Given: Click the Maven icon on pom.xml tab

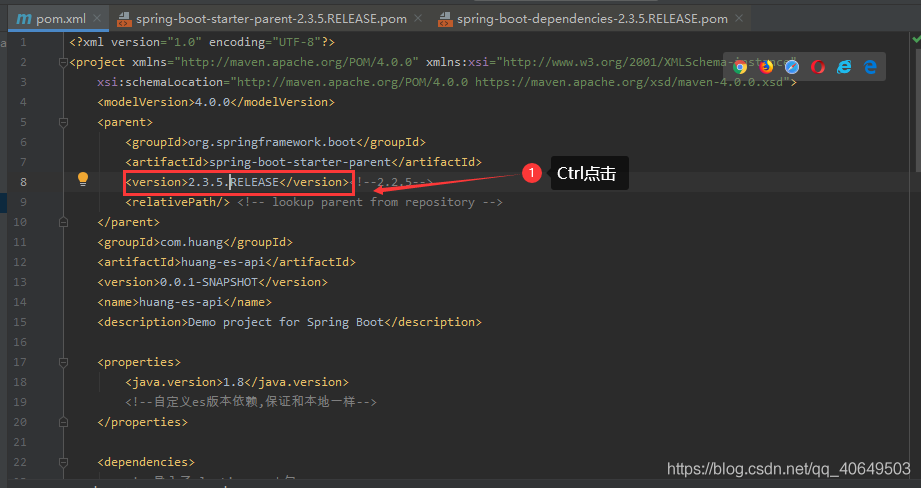Looking at the screenshot, I should [x=24, y=19].
